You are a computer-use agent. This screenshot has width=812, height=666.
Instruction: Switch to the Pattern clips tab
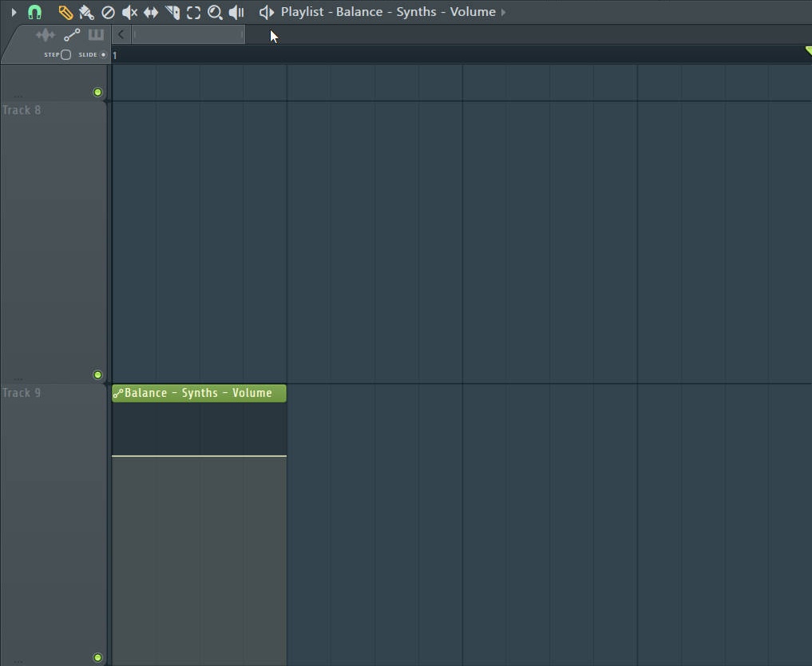[x=96, y=34]
